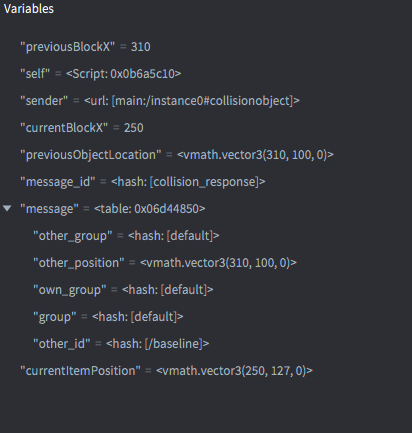This screenshot has width=412, height=433.
Task: Select the "own_group" hash entry
Action: pyautogui.click(x=206, y=290)
